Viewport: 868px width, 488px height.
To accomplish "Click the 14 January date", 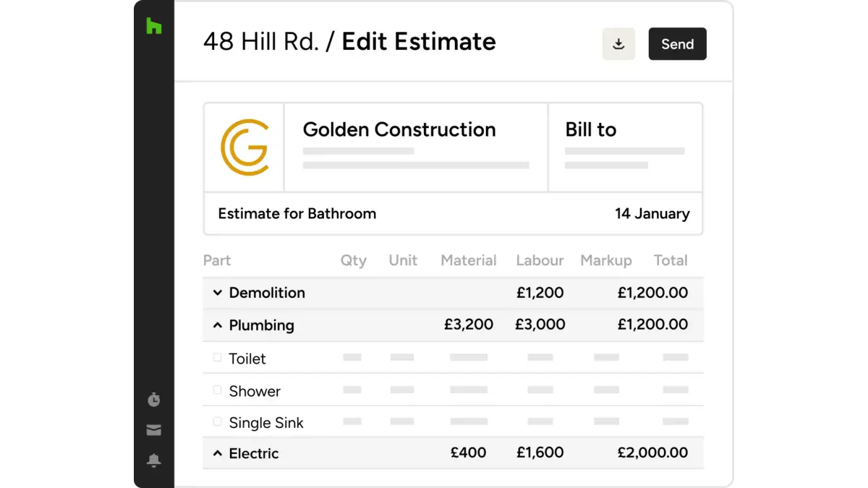I will pos(652,214).
